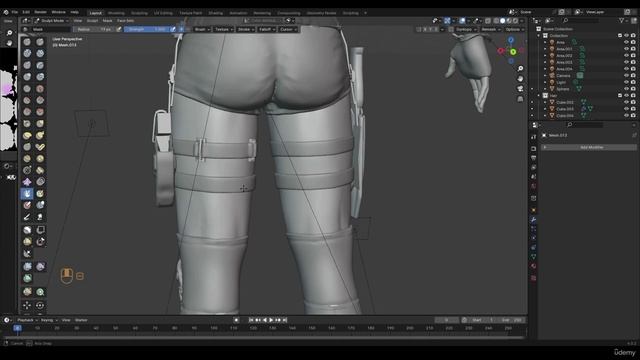
Task: Disable render for Area.001 light
Action: pyautogui.click(x=633, y=49)
